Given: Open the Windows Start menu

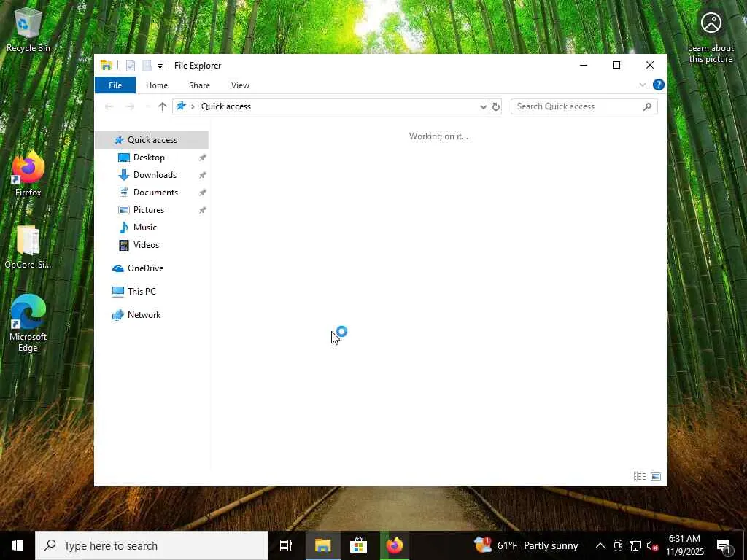Looking at the screenshot, I should point(18,545).
